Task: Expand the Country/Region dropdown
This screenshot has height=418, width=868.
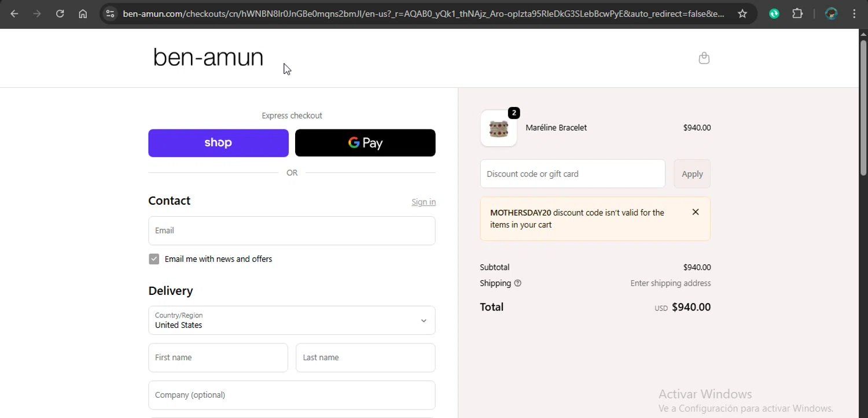Action: pos(292,320)
